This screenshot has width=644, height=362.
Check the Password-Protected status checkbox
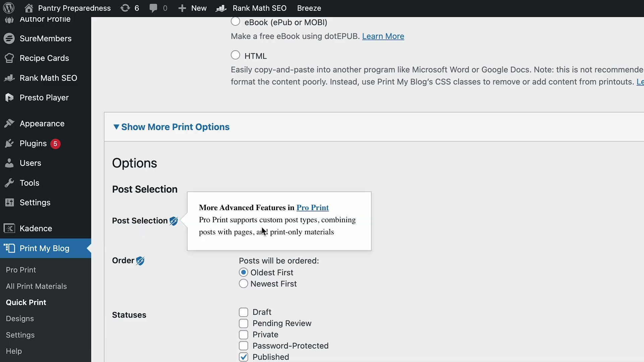[x=244, y=346]
